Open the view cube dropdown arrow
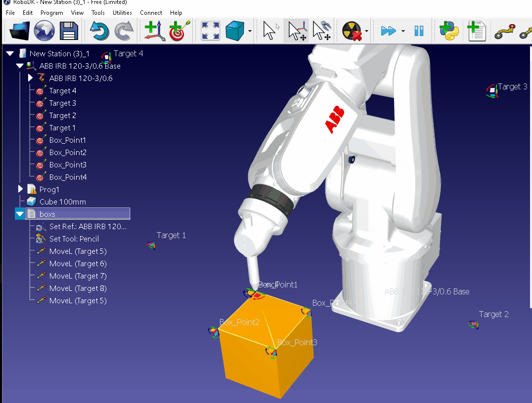The width and height of the screenshot is (532, 403). [250, 31]
